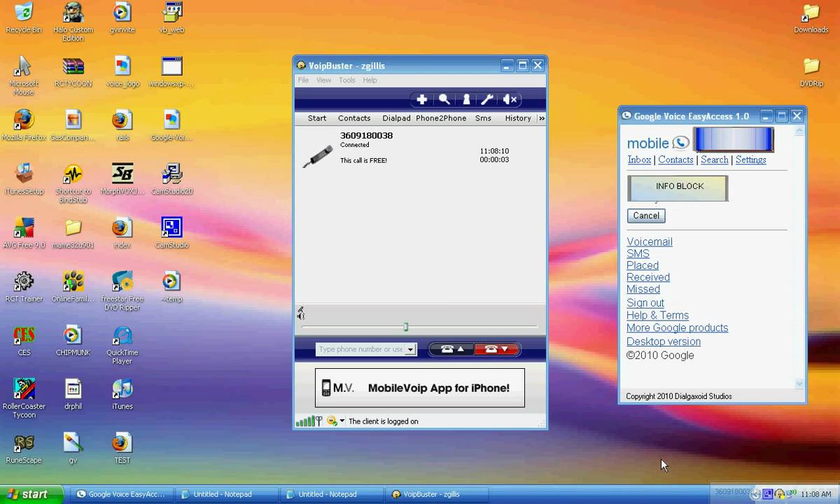Click the More Google products link

677,328
